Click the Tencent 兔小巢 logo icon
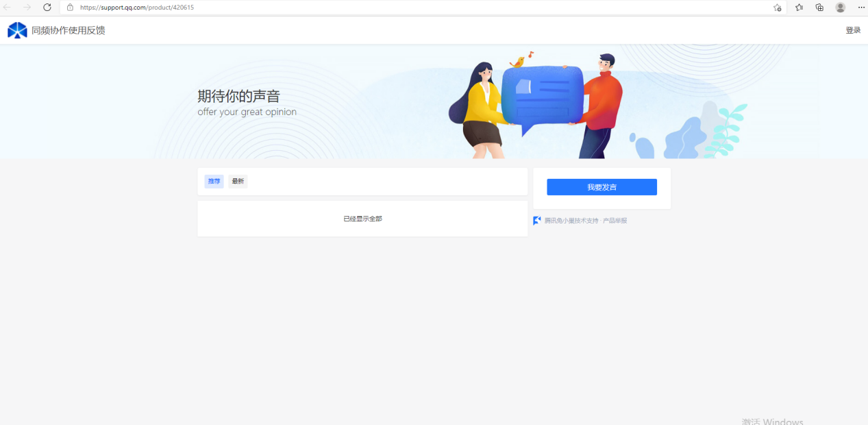The height and width of the screenshot is (425, 868). coord(537,221)
